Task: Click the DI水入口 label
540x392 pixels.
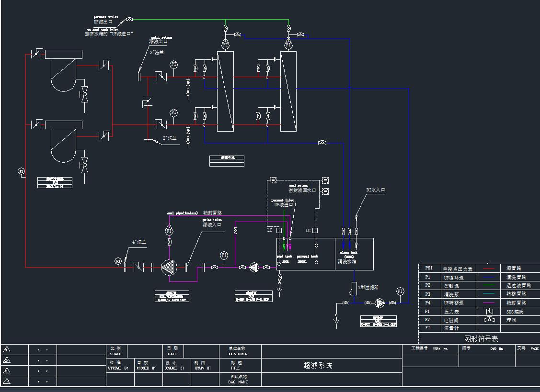Action: 375,190
